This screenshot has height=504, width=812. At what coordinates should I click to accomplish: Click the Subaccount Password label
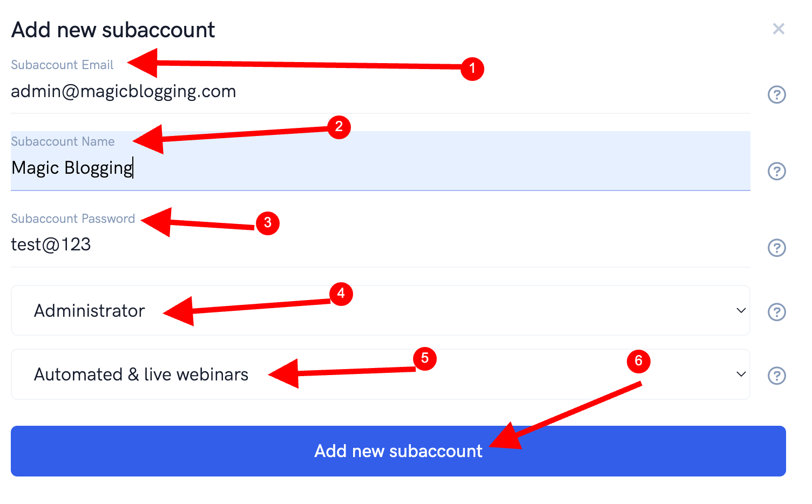73,219
